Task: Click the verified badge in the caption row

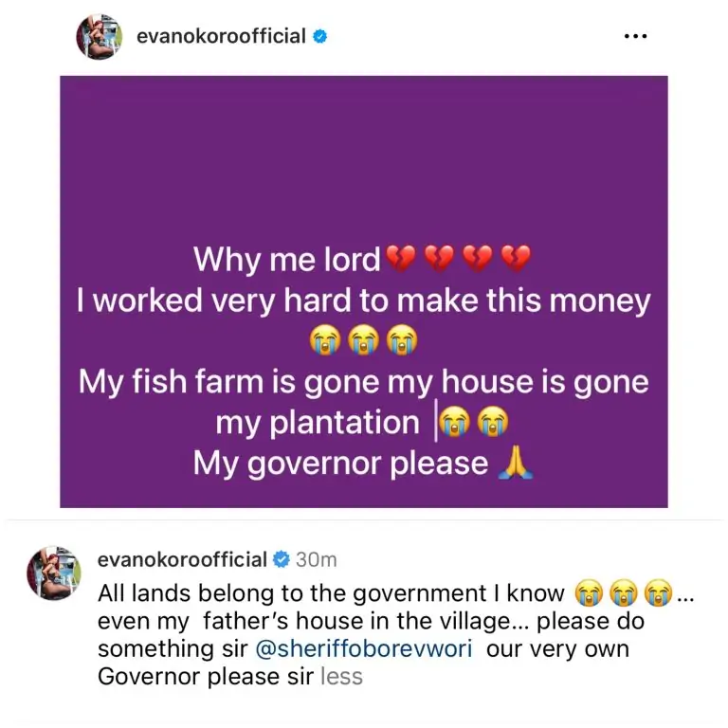Action: click(281, 560)
